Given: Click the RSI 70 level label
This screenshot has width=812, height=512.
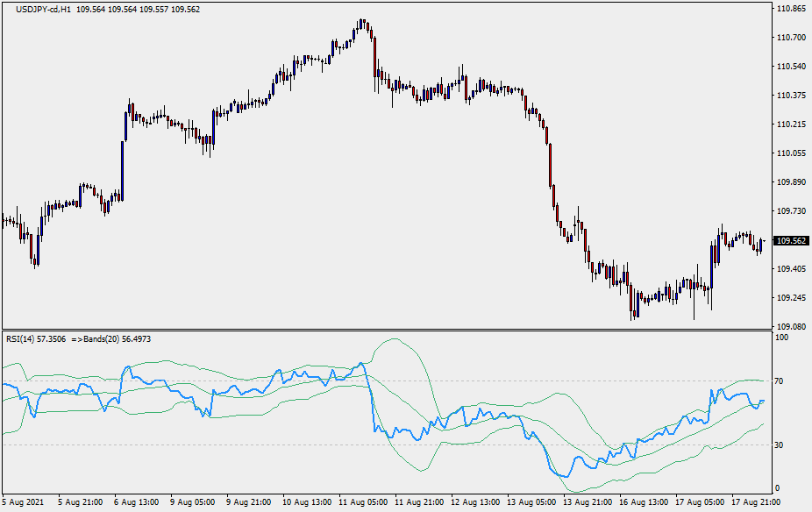Looking at the screenshot, I should [777, 381].
